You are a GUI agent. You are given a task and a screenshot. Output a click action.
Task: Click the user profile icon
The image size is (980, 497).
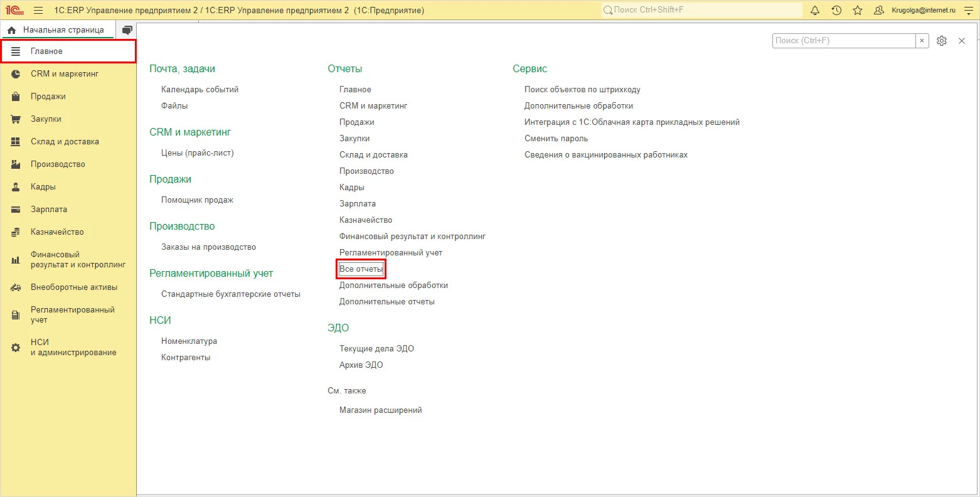[879, 11]
